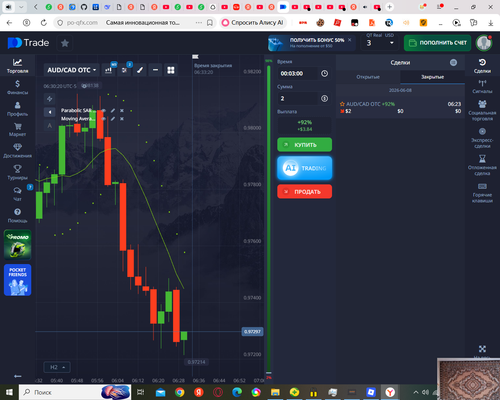Open Достижения diamond icon
Screen dimensions: 500x400
click(x=17, y=151)
